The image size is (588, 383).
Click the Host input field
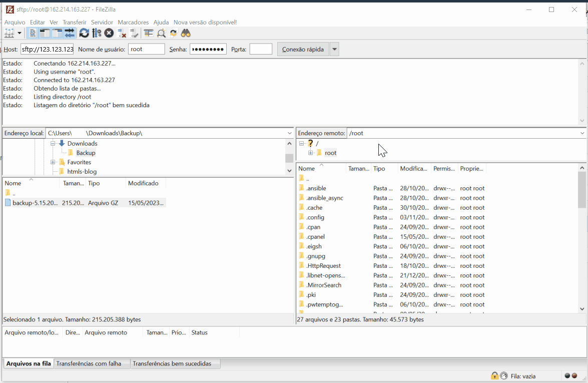click(x=47, y=49)
